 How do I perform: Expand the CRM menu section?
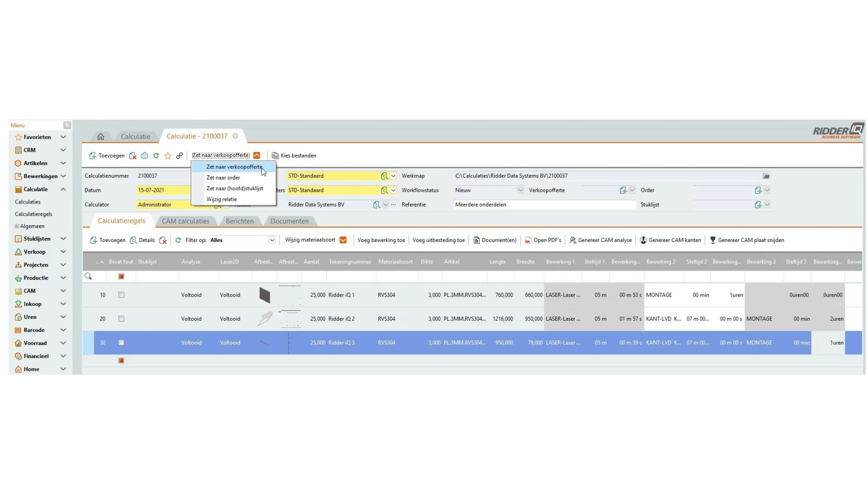click(63, 150)
